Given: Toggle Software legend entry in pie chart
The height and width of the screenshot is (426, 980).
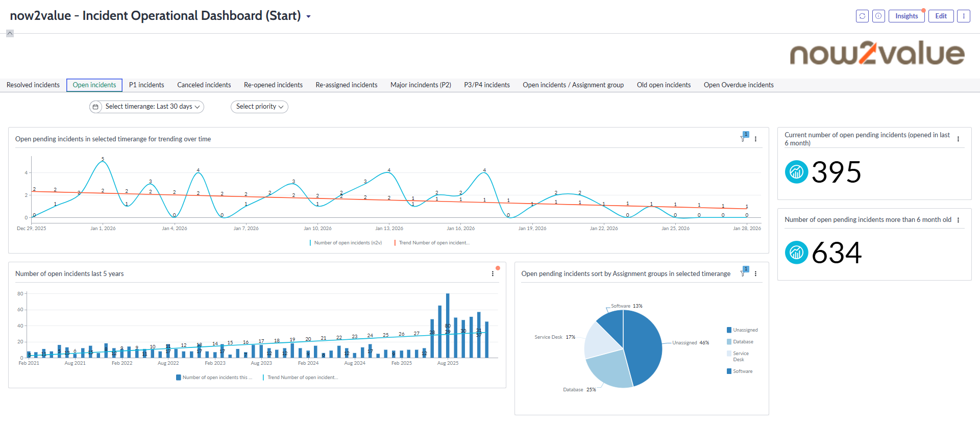Looking at the screenshot, I should pyautogui.click(x=740, y=371).
